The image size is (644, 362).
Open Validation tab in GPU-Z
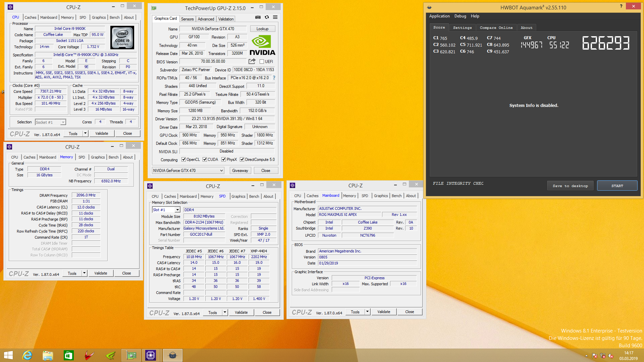226,19
